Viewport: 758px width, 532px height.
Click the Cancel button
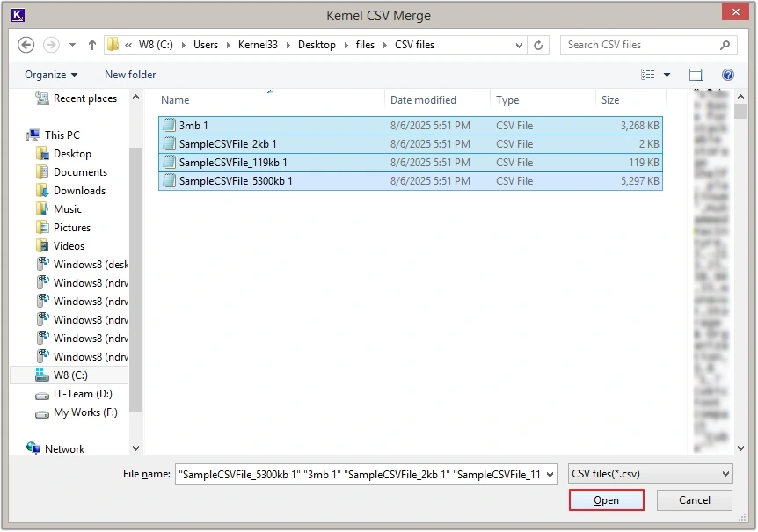pos(694,500)
